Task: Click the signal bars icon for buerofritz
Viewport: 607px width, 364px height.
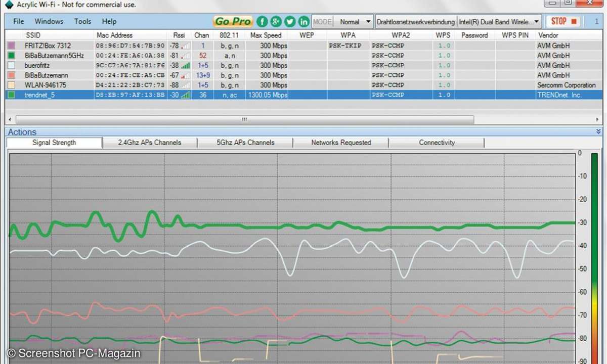Action: 186,65
